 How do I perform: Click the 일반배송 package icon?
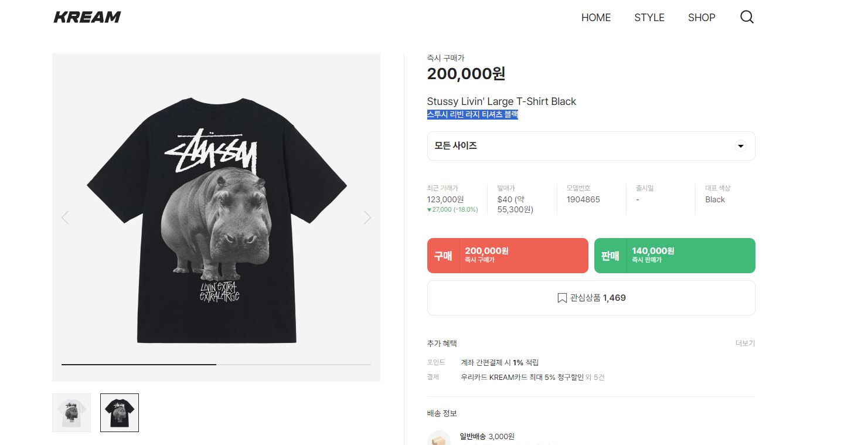(438, 439)
